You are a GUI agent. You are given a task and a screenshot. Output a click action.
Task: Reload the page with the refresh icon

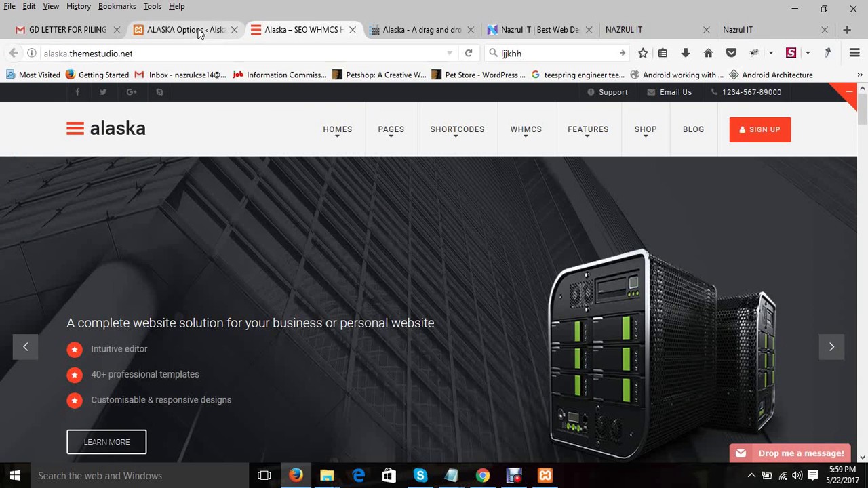click(x=469, y=53)
